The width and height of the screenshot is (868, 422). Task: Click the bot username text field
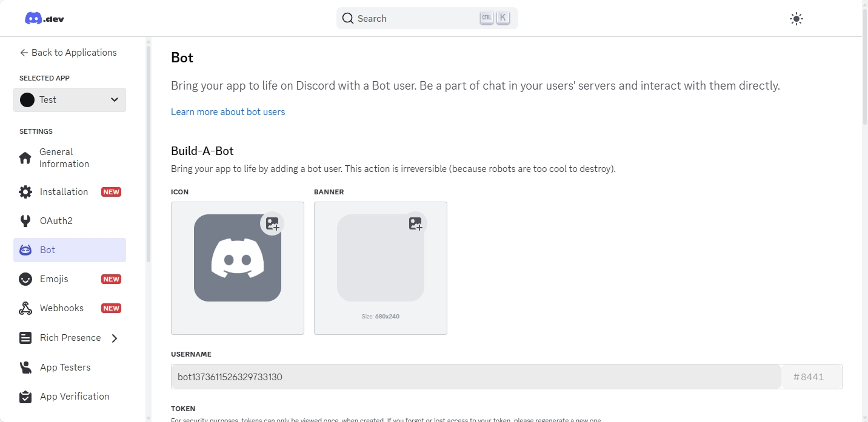476,377
